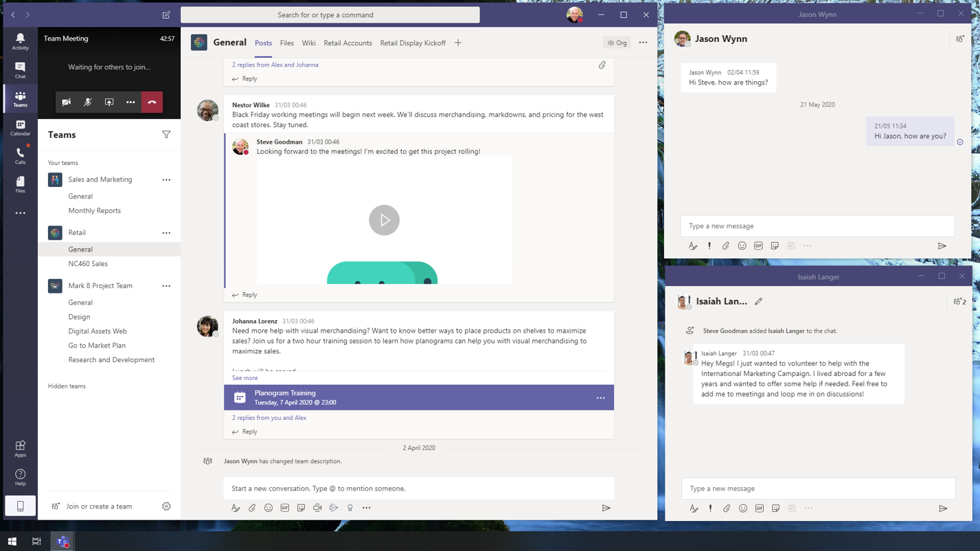Click the new conversation input box
This screenshot has height=551, width=980.
(x=419, y=488)
